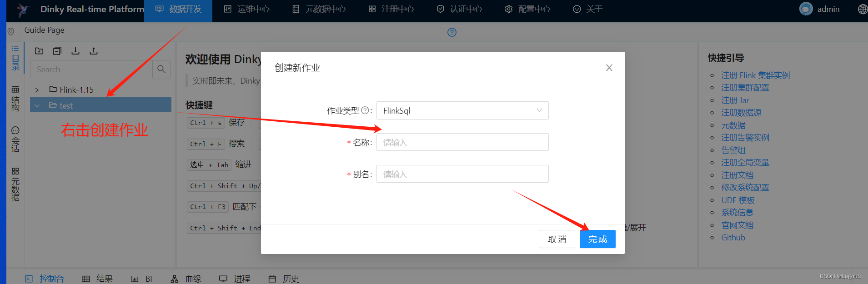868x284 pixels.
Task: Switch to 历史 bottom tab
Action: [284, 279]
